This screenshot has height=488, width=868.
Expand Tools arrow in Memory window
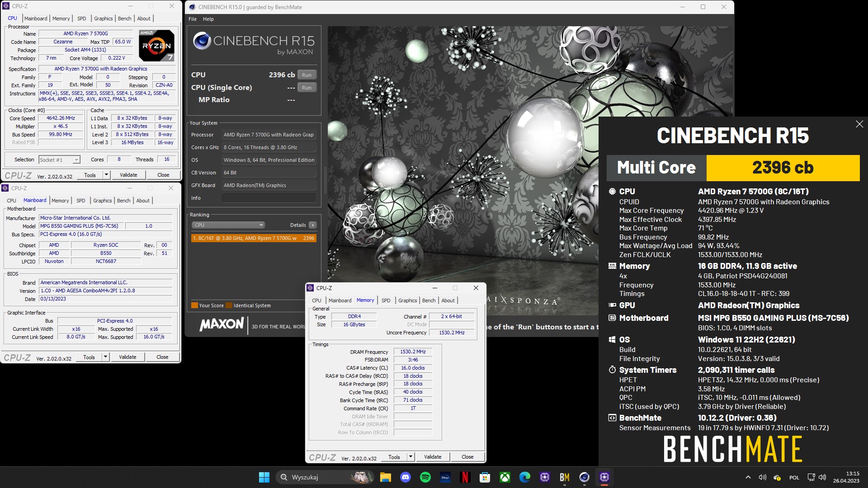tap(410, 457)
